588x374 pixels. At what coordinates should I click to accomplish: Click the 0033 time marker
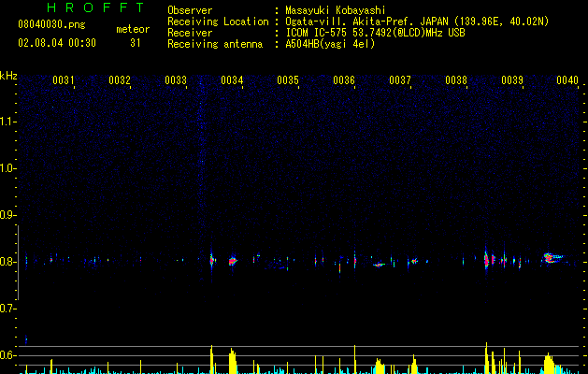pyautogui.click(x=176, y=80)
